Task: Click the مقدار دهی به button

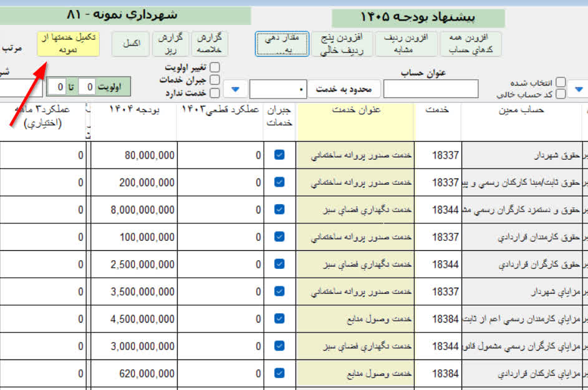Action: pos(282,44)
